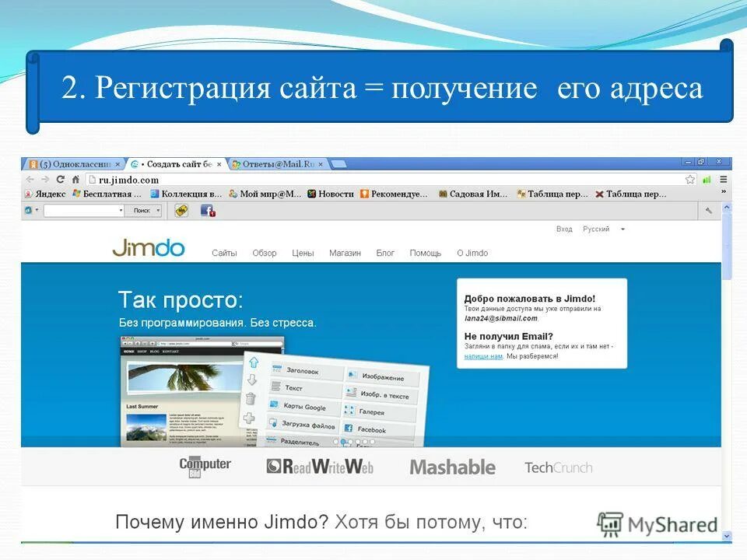This screenshot has width=747, height=560.
Task: Click the plus icon in editor preview
Action: pyautogui.click(x=249, y=418)
